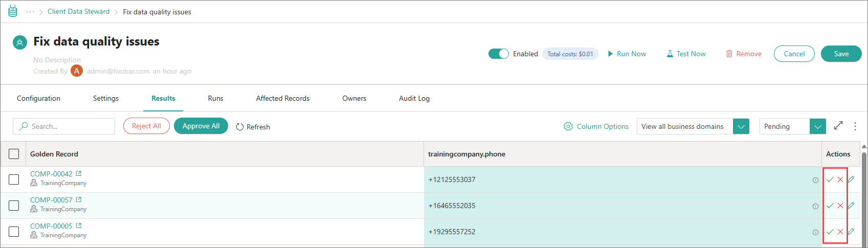Switch to the Affected Records tab

(282, 98)
